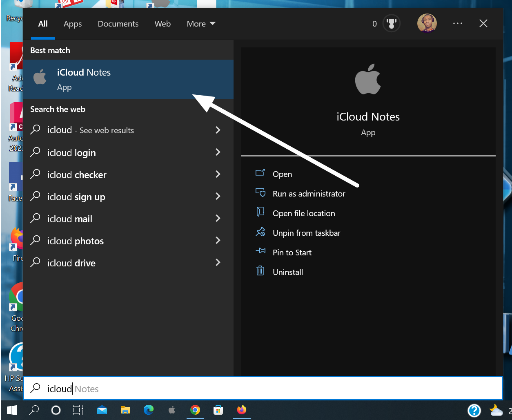Launch Google Chrome from the taskbar
Viewport: 512px width, 420px height.
[195, 410]
